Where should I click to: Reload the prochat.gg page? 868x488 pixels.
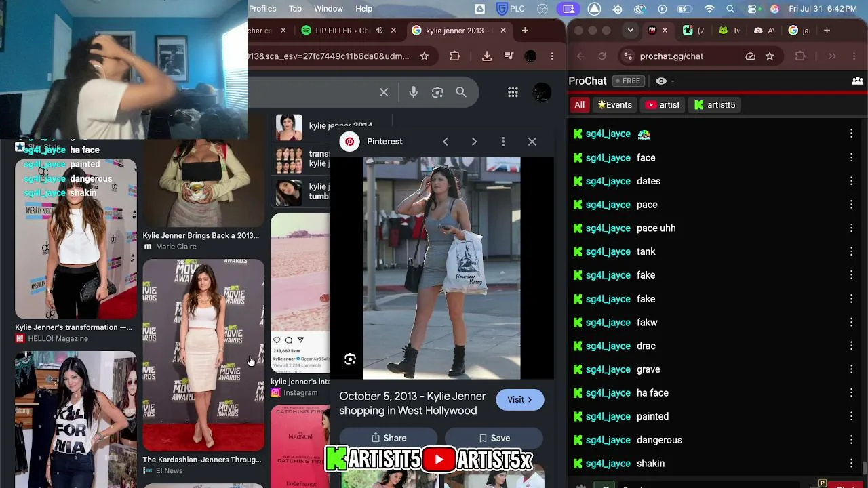pos(602,56)
